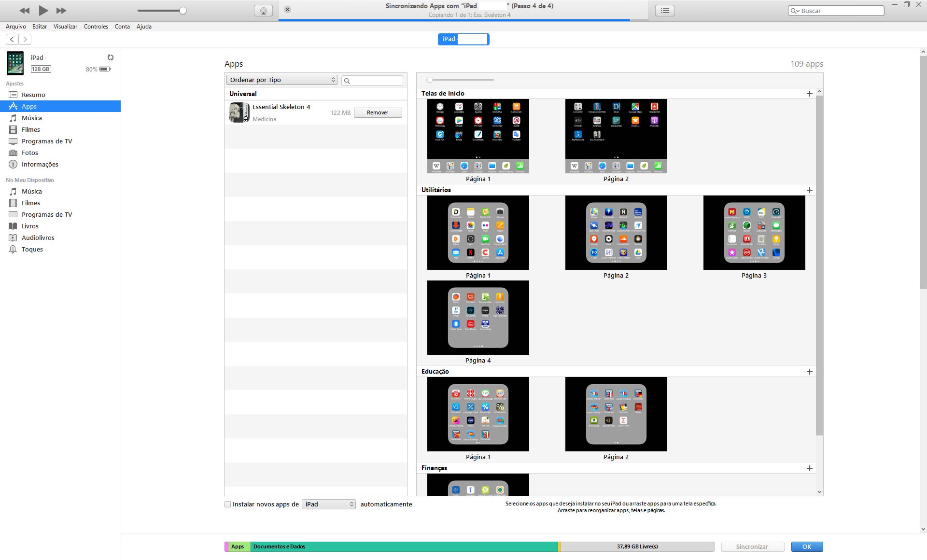
Task: Adjust the volume slider knob
Action: point(183,11)
